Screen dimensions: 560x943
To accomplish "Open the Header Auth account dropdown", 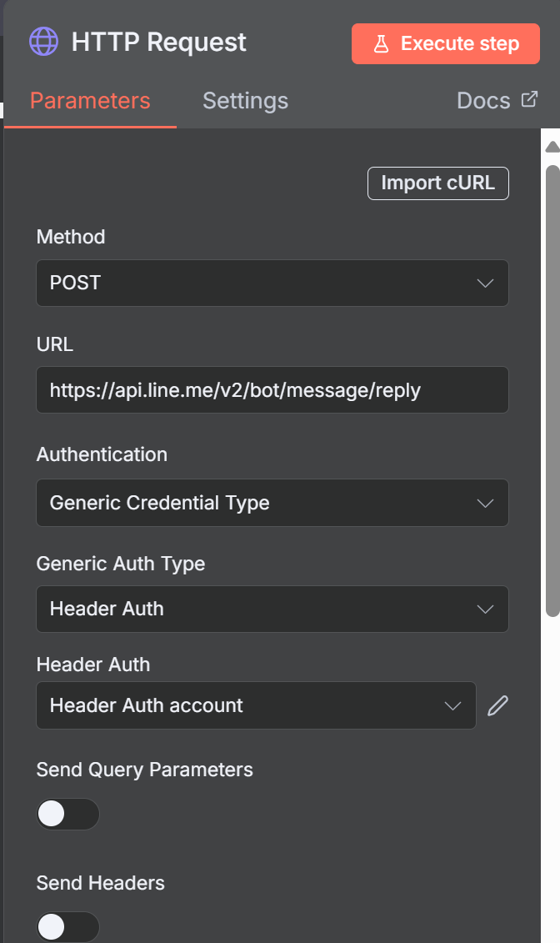I will pos(255,705).
